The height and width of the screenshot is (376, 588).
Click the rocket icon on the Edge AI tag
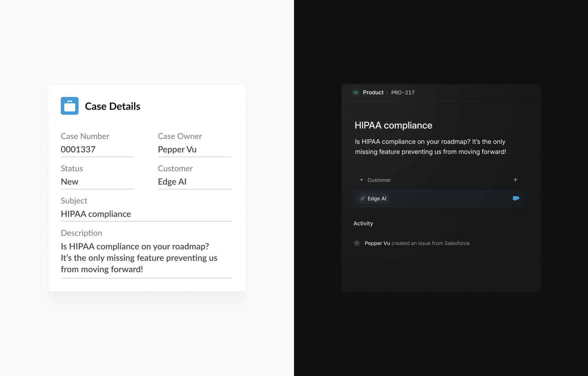pyautogui.click(x=363, y=199)
